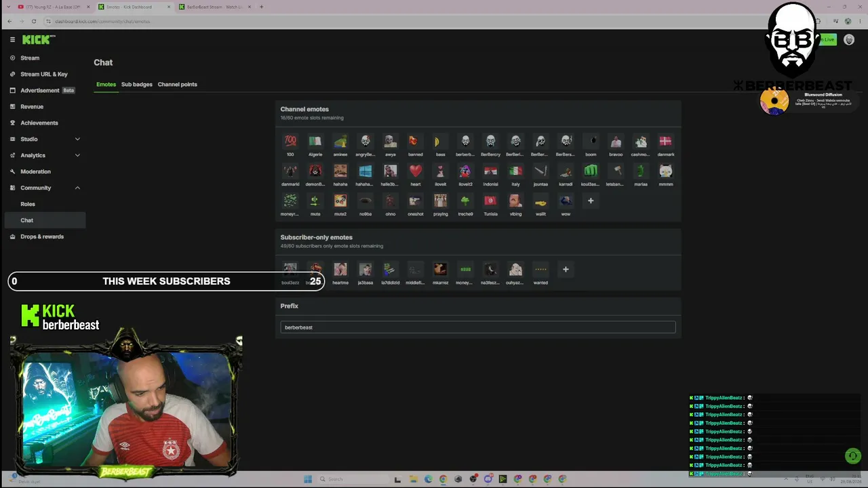868x488 pixels.
Task: Open a new browser tab
Action: [x=261, y=7]
